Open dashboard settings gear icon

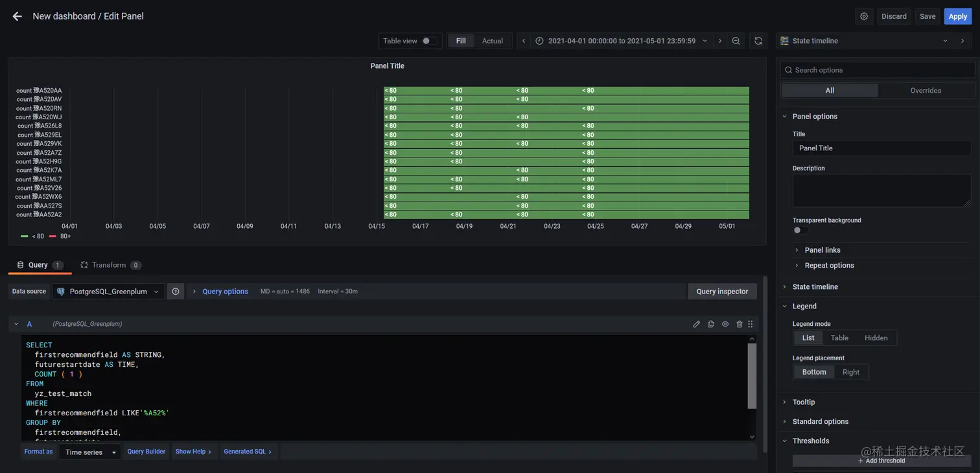pyautogui.click(x=864, y=16)
